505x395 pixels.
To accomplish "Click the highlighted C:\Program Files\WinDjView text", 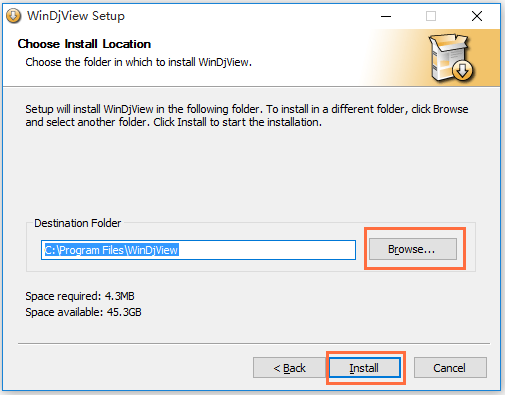I will [x=112, y=250].
